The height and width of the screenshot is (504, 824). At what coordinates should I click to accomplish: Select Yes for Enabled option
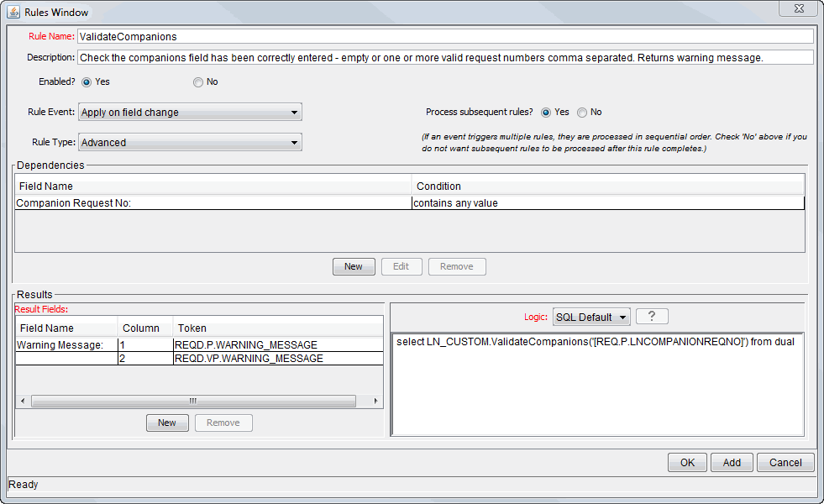pos(87,82)
